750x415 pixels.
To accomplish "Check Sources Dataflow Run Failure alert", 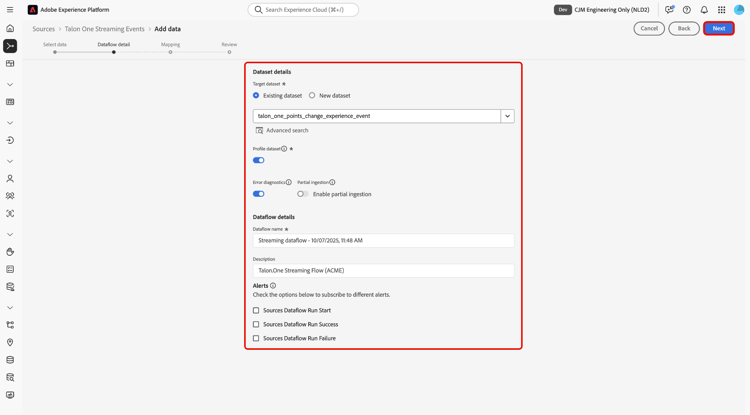I will pos(256,338).
